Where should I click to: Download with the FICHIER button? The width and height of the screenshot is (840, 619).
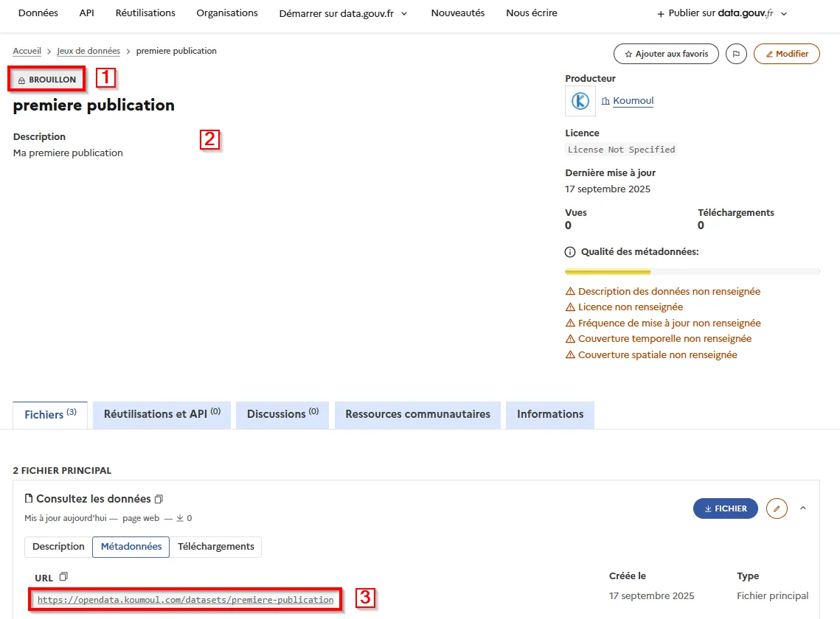[726, 508]
